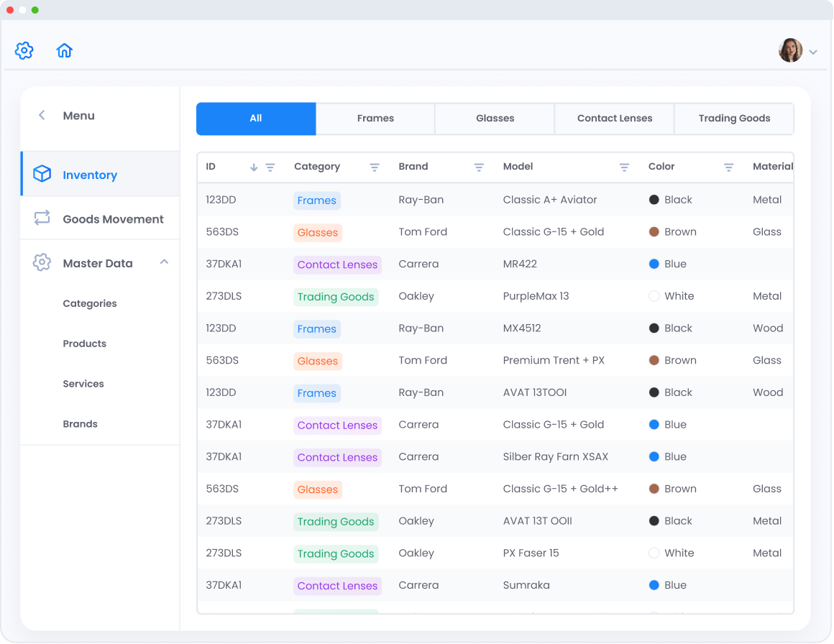Switch to the Contact Lenses tab
This screenshot has height=644, width=834.
614,119
